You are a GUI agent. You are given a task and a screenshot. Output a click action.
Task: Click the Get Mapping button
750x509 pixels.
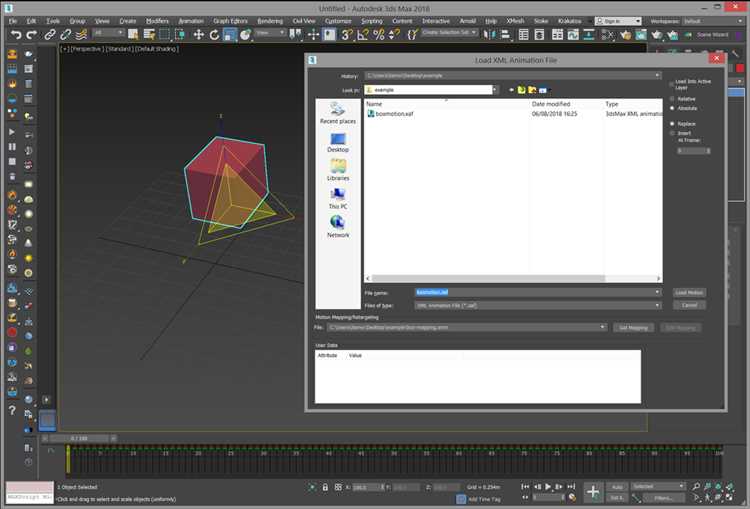(x=633, y=328)
